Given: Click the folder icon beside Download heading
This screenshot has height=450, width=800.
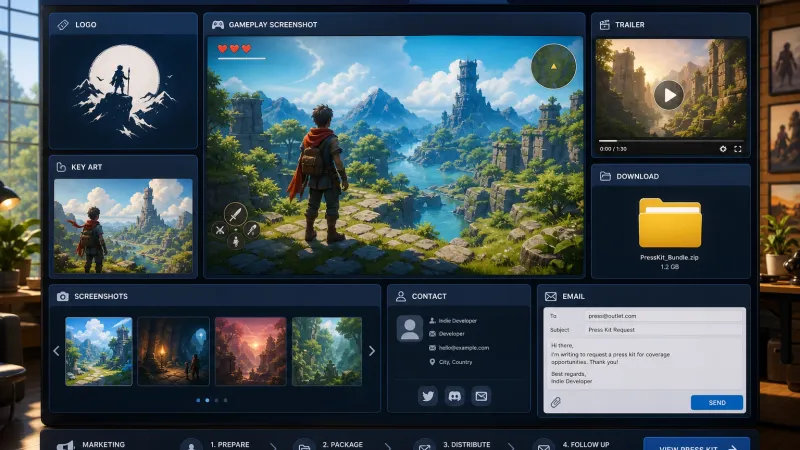Looking at the screenshot, I should [x=605, y=176].
